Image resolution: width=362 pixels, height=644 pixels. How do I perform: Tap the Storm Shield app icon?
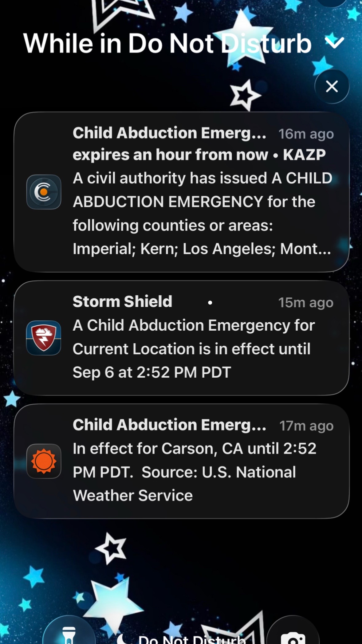point(44,338)
